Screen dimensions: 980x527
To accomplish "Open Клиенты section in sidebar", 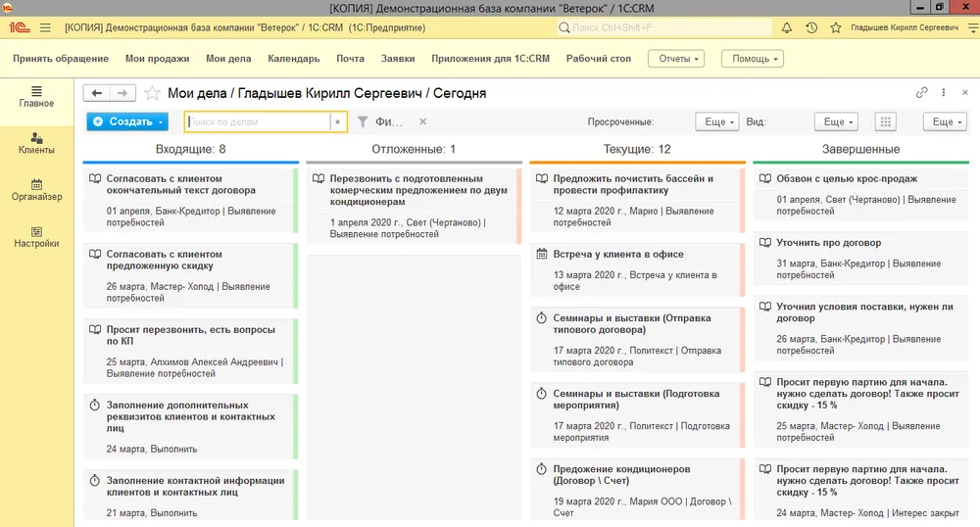I will 36,144.
